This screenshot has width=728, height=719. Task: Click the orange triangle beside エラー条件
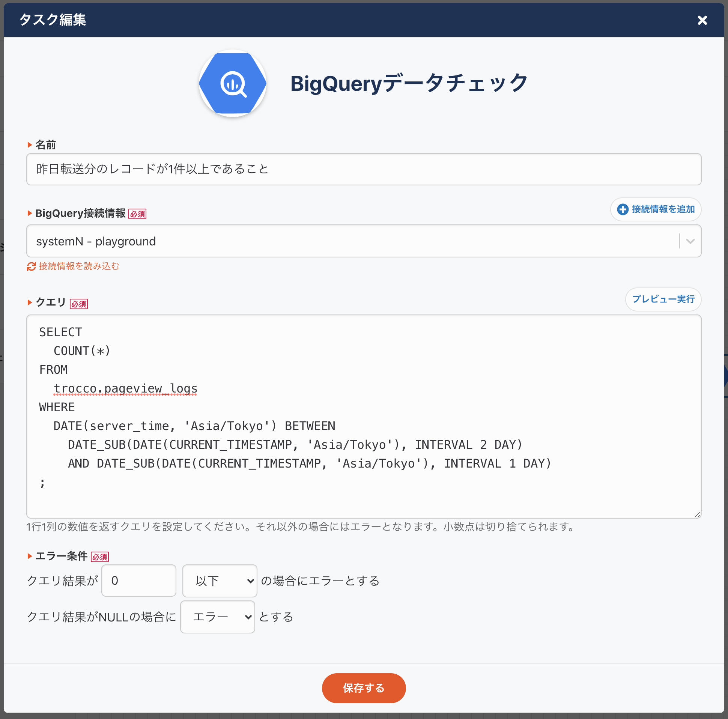click(x=30, y=556)
